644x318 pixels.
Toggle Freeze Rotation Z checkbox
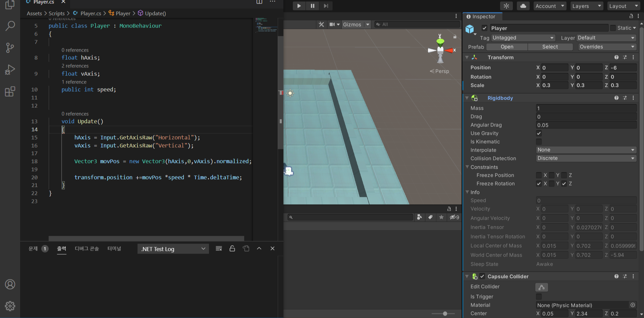[564, 183]
